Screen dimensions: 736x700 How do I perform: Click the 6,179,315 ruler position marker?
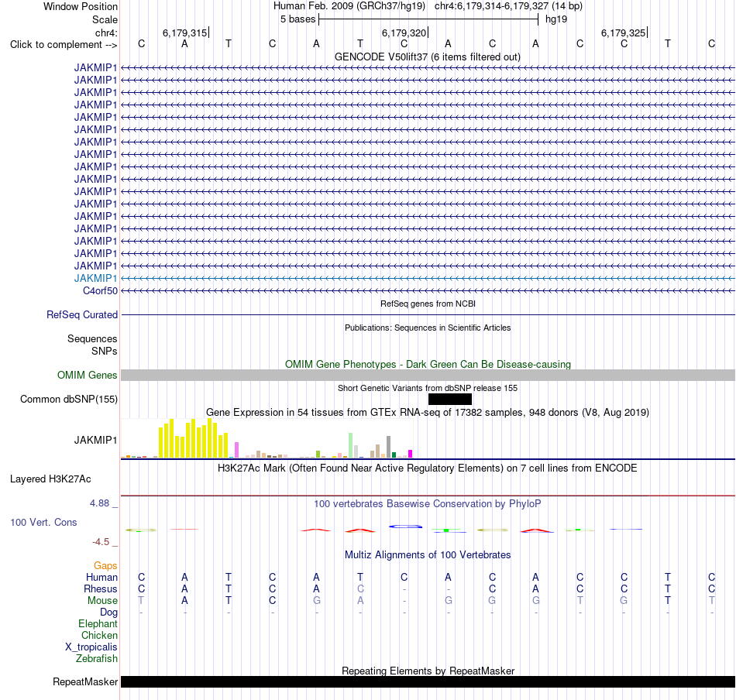[185, 33]
